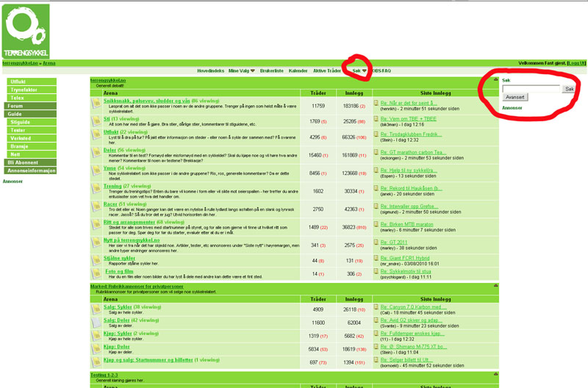Select Stiguide in the left sidebar

[x=21, y=122]
